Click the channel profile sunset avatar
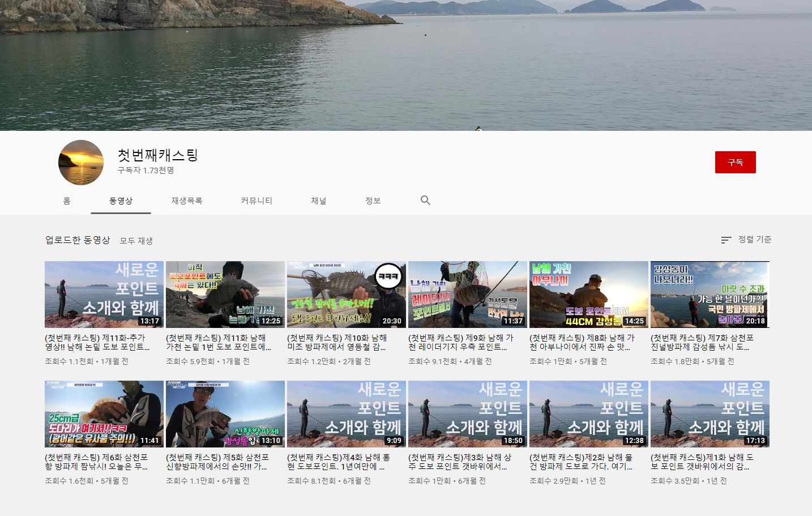Screen dimensions: 812x516 click(x=81, y=163)
